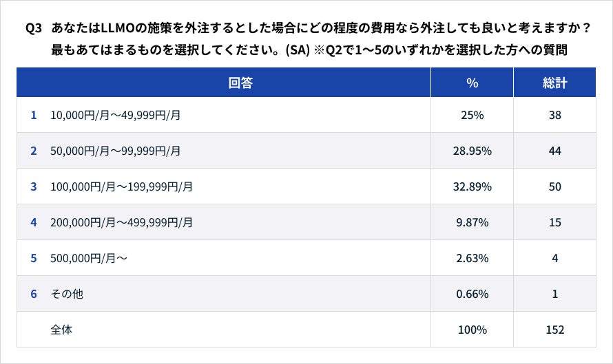Click the 全体 total row label
Image resolution: width=613 pixels, height=364 pixels.
point(61,330)
